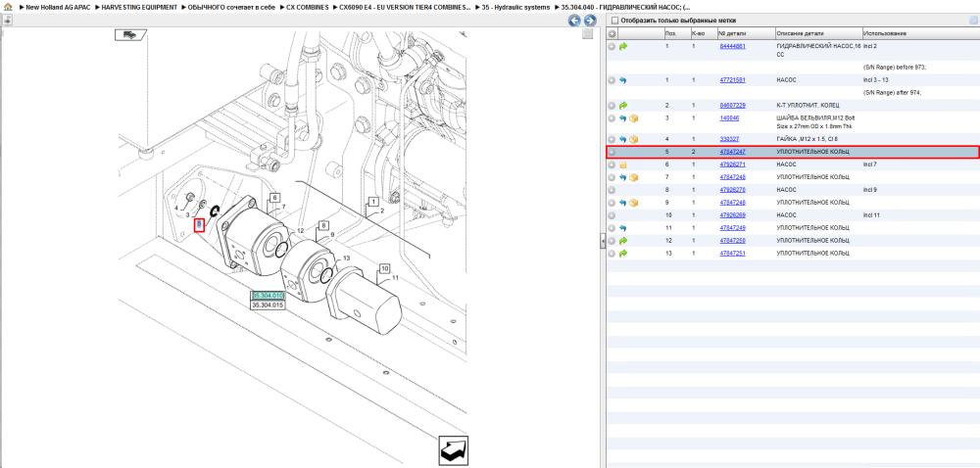980x468 pixels.
Task: Click the box icon for part 330327
Action: tap(633, 139)
